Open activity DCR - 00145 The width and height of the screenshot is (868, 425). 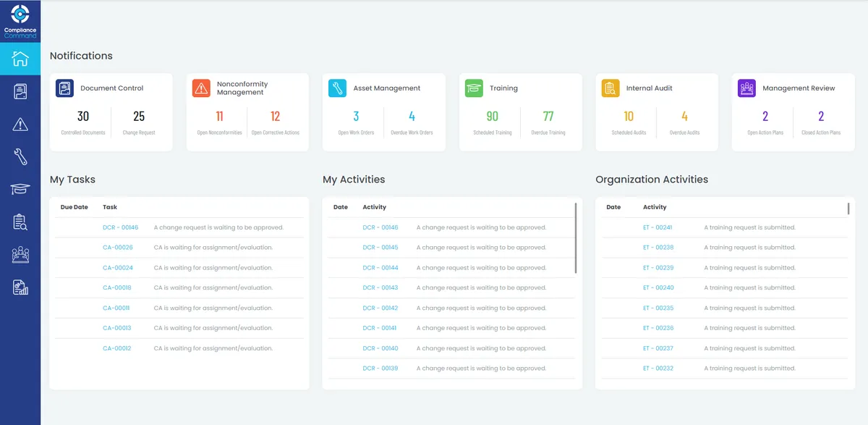380,248
